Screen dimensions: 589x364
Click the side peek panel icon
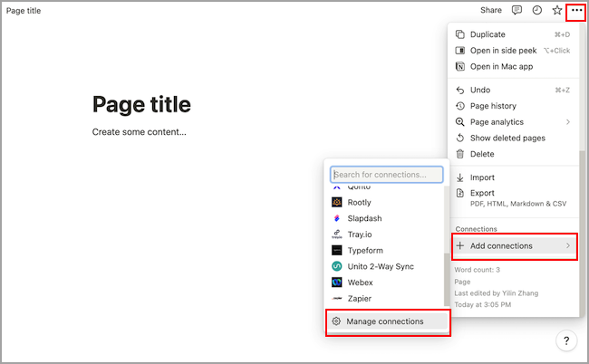pyautogui.click(x=459, y=51)
